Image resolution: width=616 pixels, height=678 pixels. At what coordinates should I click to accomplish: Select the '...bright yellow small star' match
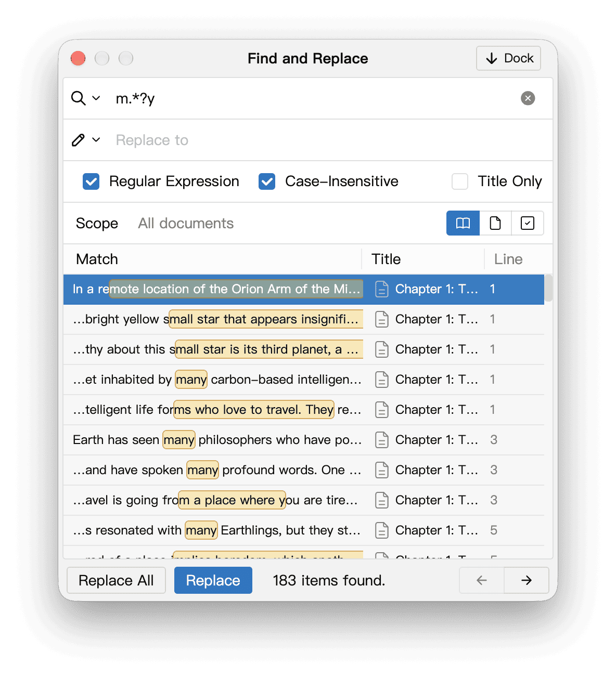pos(304,319)
